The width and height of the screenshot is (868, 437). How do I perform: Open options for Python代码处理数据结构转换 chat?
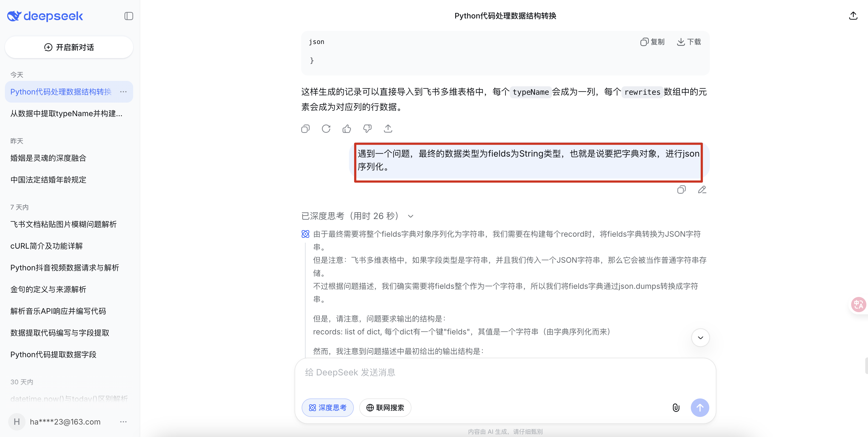click(x=123, y=91)
